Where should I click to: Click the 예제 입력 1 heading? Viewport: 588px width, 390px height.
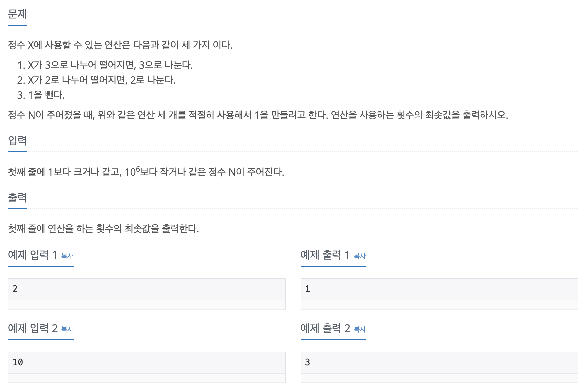tap(33, 255)
